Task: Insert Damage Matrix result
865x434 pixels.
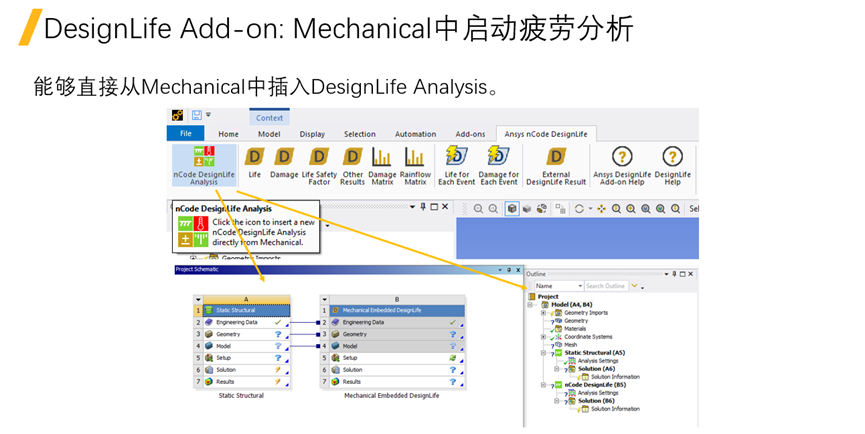Action: click(x=382, y=165)
